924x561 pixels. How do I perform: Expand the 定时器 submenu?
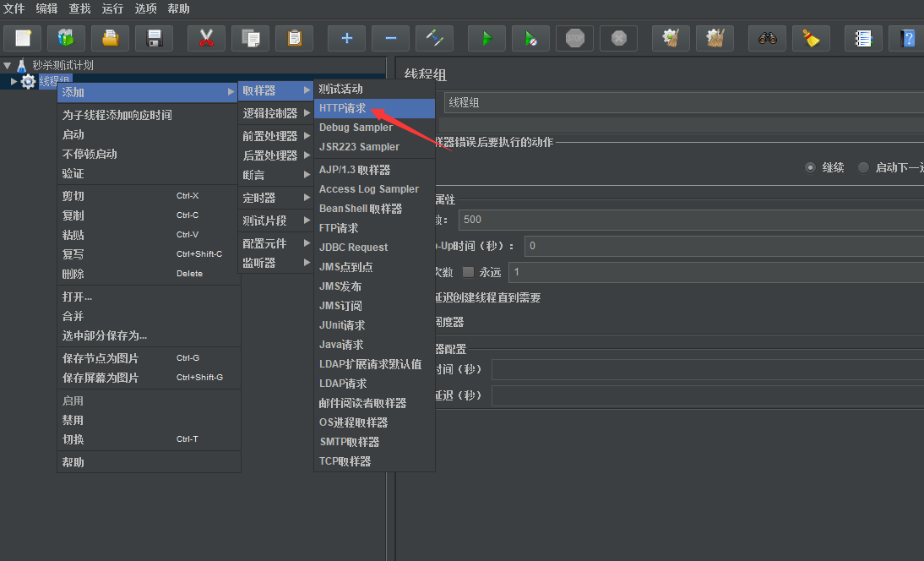click(x=276, y=198)
